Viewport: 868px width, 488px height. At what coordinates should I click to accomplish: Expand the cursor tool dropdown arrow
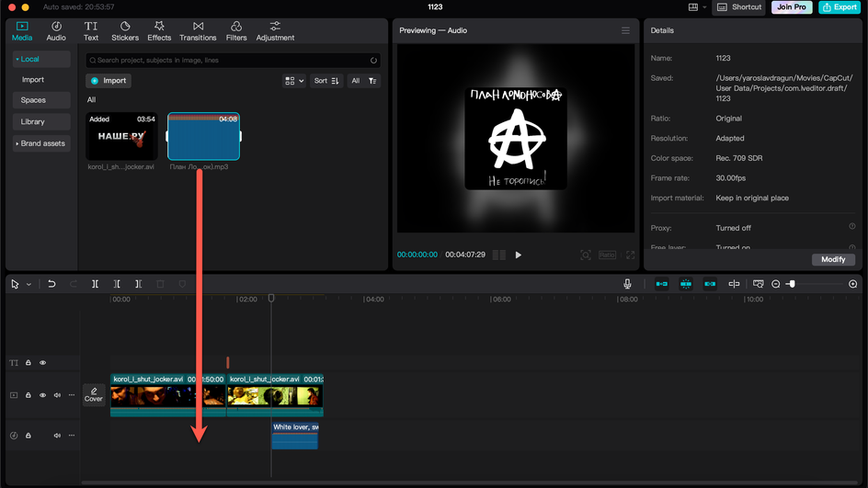point(29,284)
